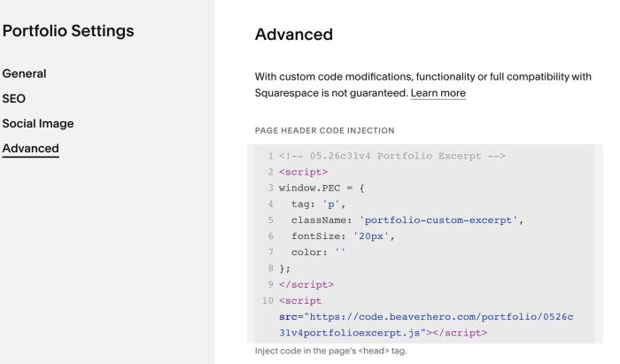Switch to the SEO tab
This screenshot has height=364, width=620.
pos(14,98)
